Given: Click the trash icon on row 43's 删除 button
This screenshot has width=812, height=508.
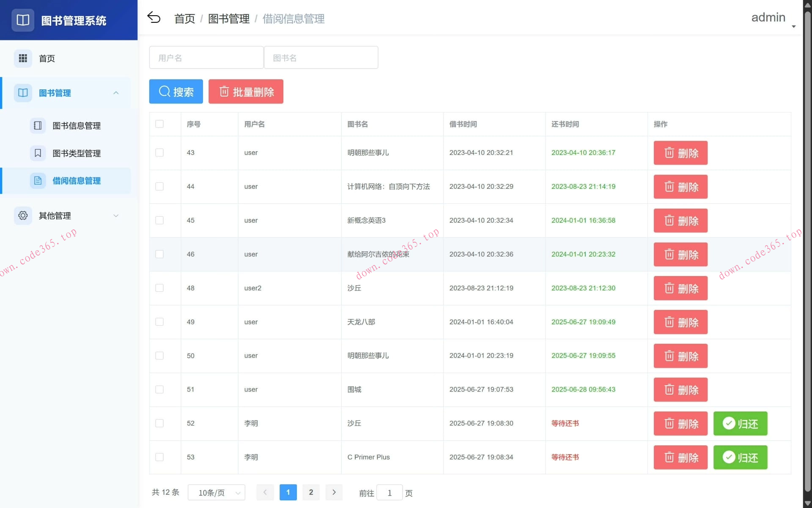Looking at the screenshot, I should click(x=669, y=153).
